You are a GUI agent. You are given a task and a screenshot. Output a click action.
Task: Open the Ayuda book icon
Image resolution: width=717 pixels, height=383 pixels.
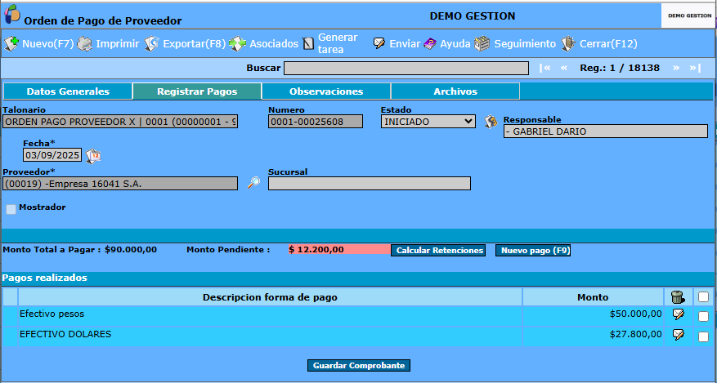[430, 44]
